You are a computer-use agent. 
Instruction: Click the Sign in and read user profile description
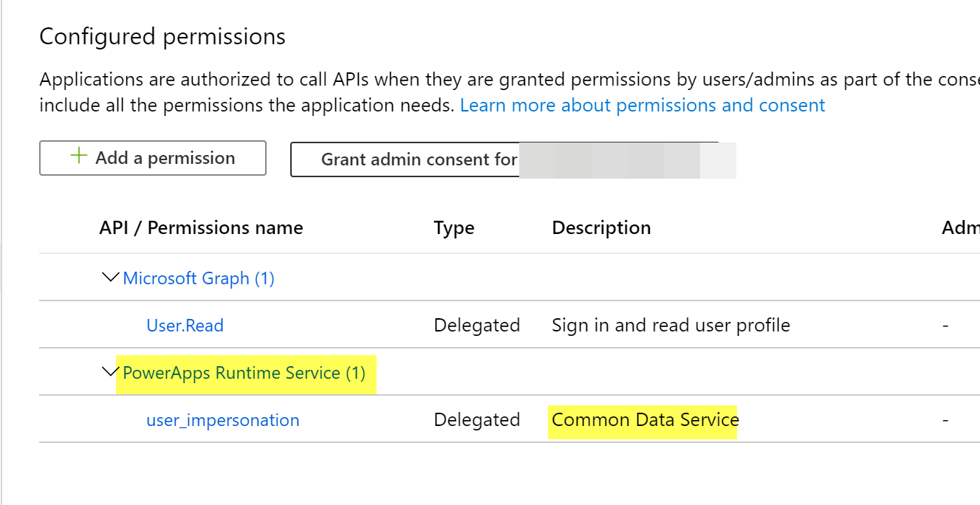pos(671,326)
